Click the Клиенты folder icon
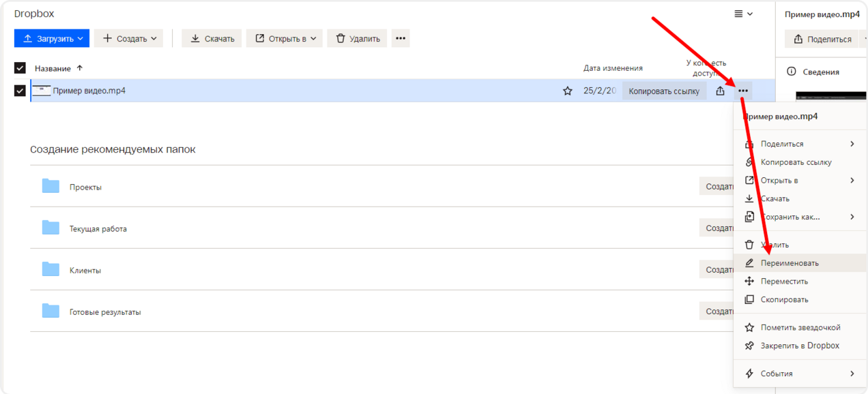The width and height of the screenshot is (868, 394). point(50,269)
